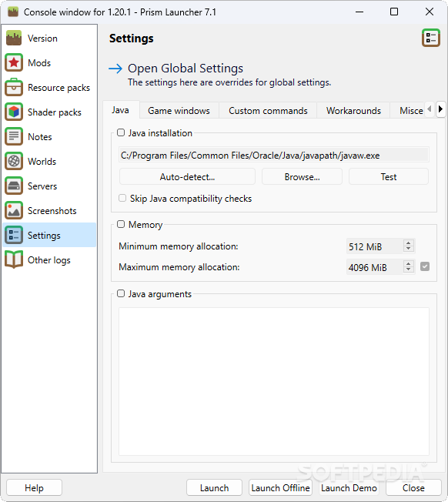The height and width of the screenshot is (502, 448).
Task: Decrease maximum memory allocation with down arrow
Action: tap(408, 269)
